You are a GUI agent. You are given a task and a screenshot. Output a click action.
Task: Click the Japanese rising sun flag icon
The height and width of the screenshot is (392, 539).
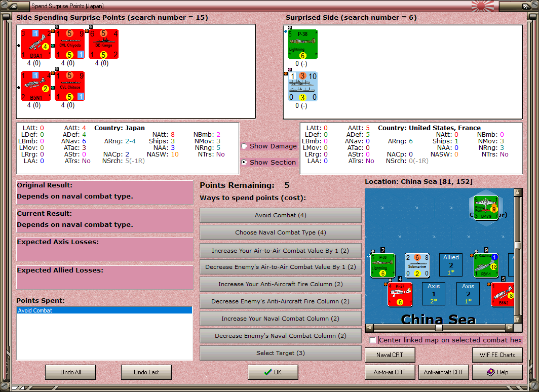(x=483, y=6)
